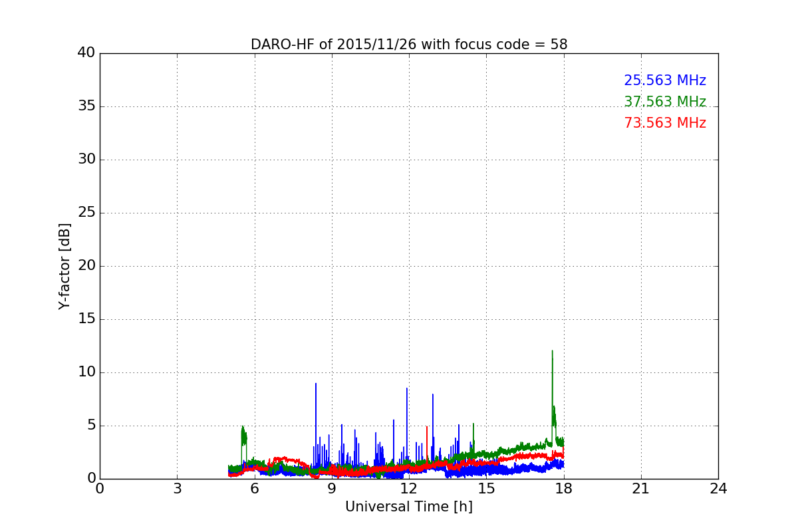The width and height of the screenshot is (798, 532).
Task: Click y-axis tick value 10
Action: click(86, 372)
